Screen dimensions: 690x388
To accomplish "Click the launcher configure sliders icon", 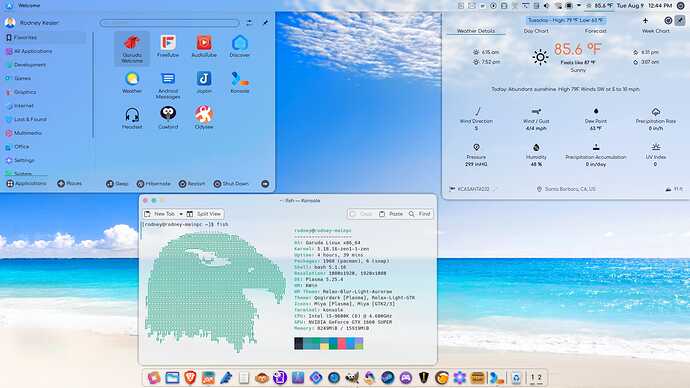I will [x=250, y=22].
